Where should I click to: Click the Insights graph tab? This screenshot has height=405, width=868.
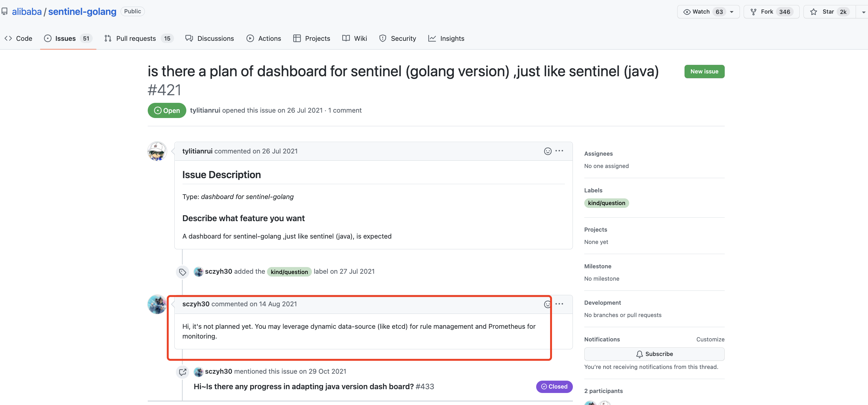(x=446, y=38)
